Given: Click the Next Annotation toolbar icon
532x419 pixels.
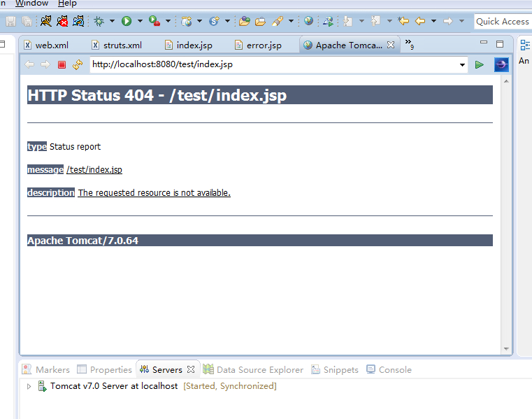Looking at the screenshot, I should [x=347, y=21].
